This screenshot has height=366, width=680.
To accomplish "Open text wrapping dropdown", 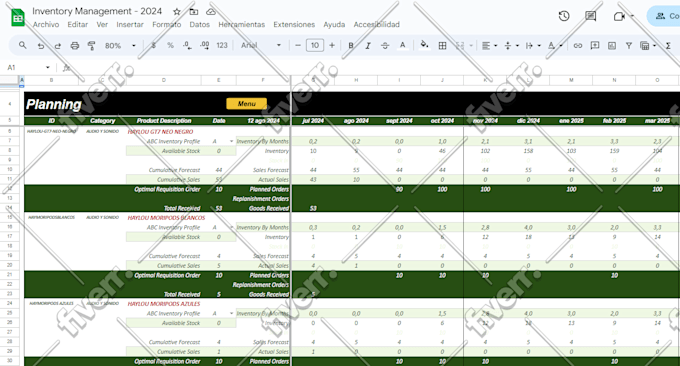I will click(x=533, y=45).
